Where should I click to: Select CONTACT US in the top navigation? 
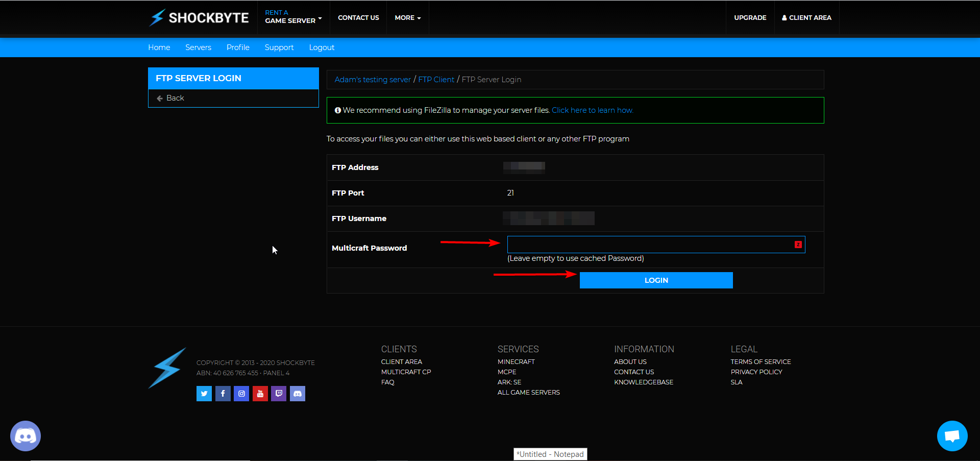pyautogui.click(x=358, y=17)
